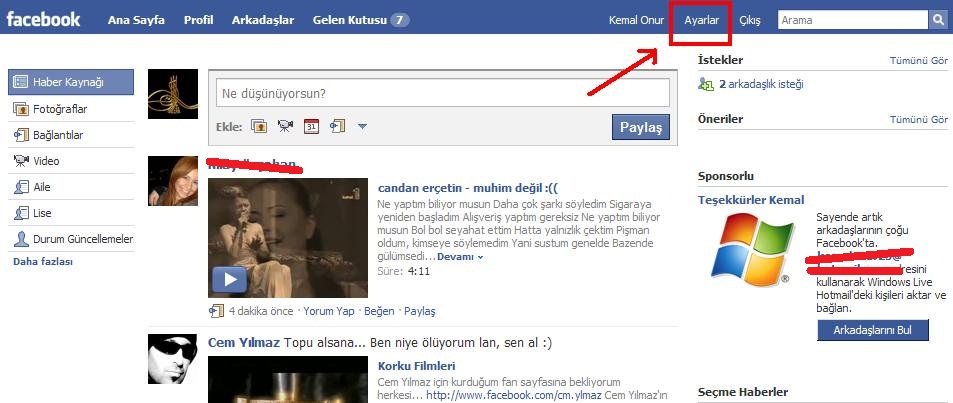Click Tümünü Gör next to Öneriler
Screen dimensions: 953x403
918,120
